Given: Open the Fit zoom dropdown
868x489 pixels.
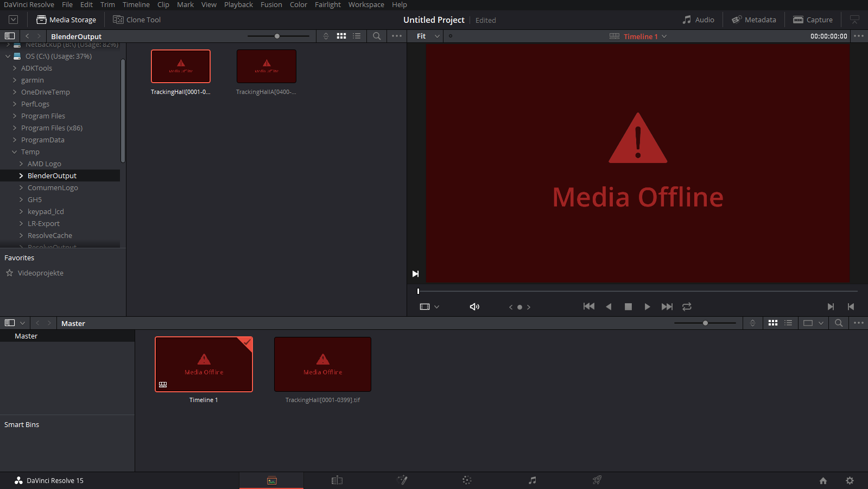Looking at the screenshot, I should coord(428,36).
